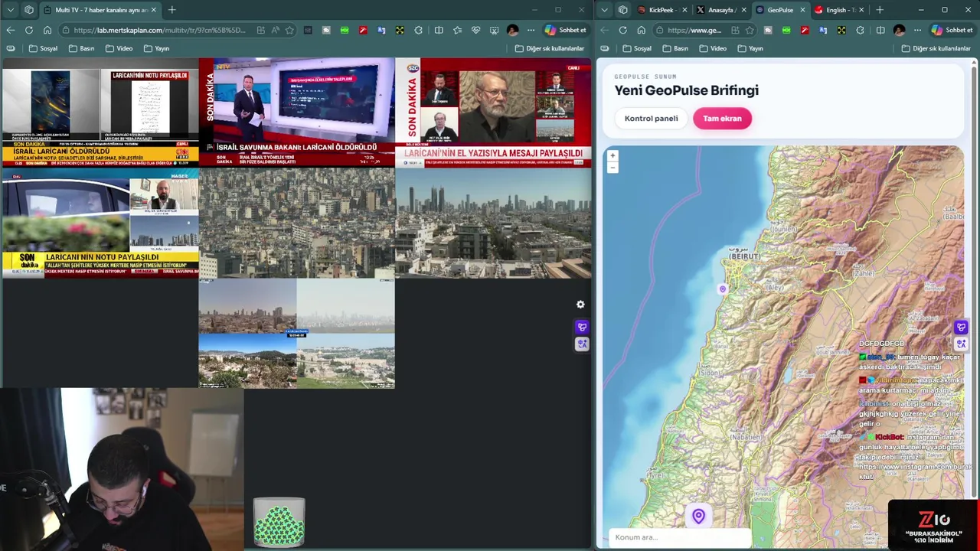Image resolution: width=980 pixels, height=551 pixels.
Task: Open home page in GeoPulse window
Action: coord(641,30)
